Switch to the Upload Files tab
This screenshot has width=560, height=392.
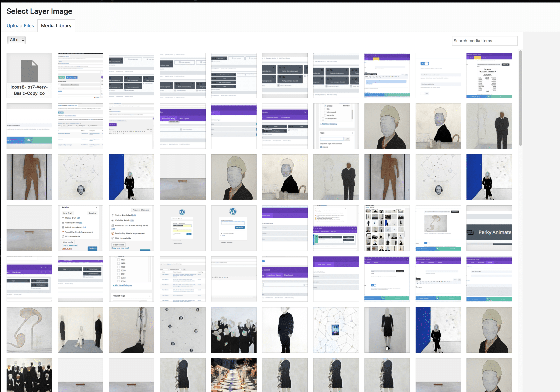tap(20, 26)
